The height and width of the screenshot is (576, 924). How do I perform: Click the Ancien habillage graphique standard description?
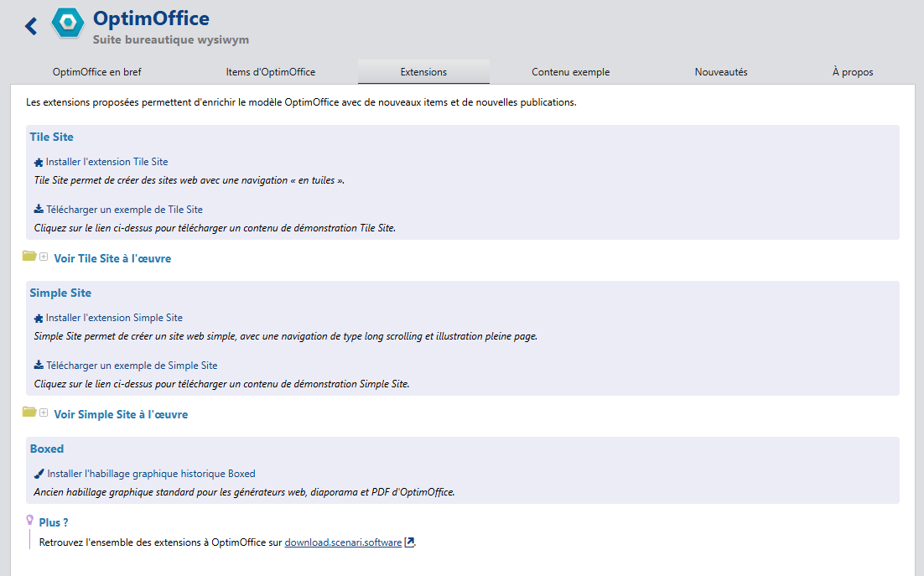click(x=245, y=492)
